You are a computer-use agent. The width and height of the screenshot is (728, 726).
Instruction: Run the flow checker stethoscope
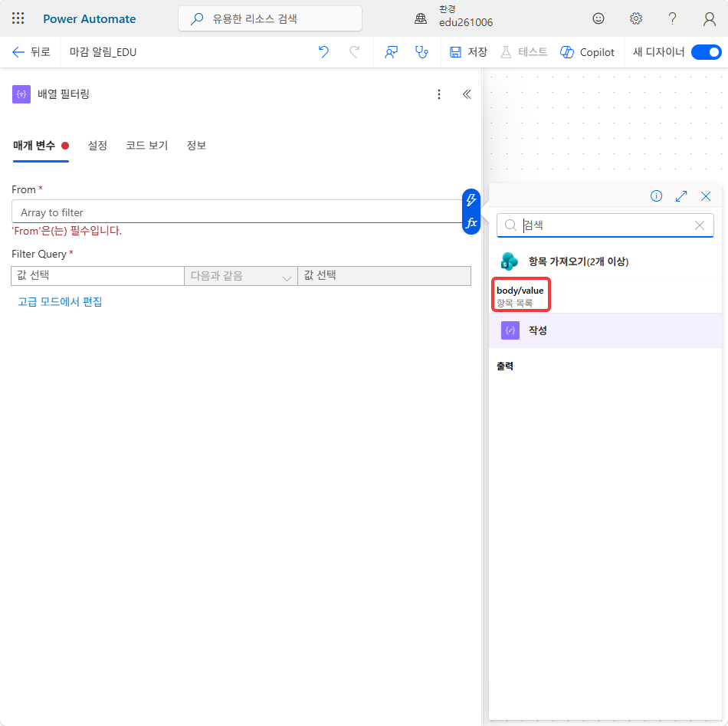(x=421, y=52)
